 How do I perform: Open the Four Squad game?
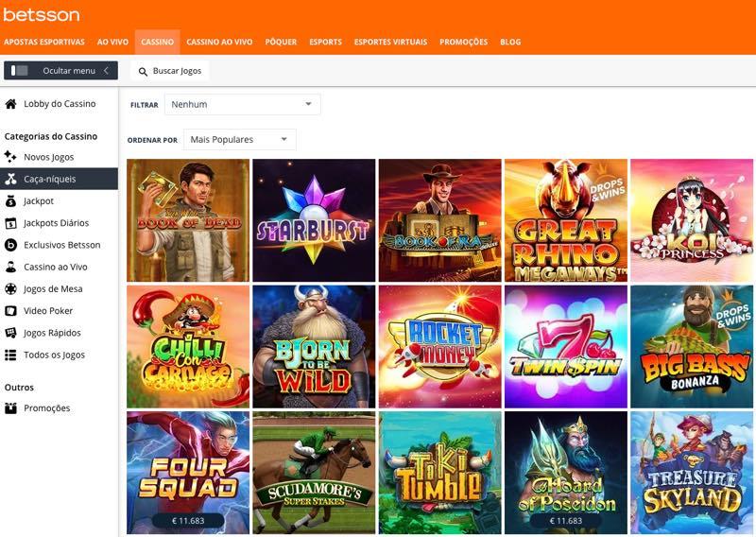tap(188, 473)
